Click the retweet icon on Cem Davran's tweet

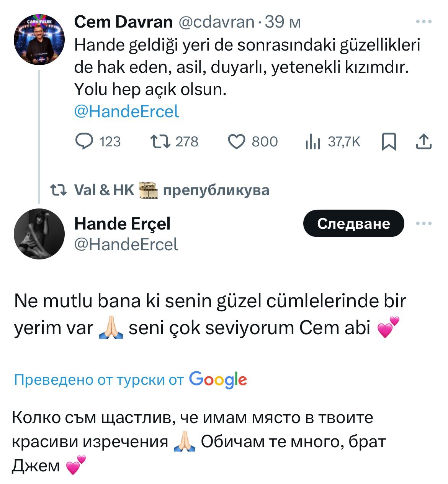160,142
